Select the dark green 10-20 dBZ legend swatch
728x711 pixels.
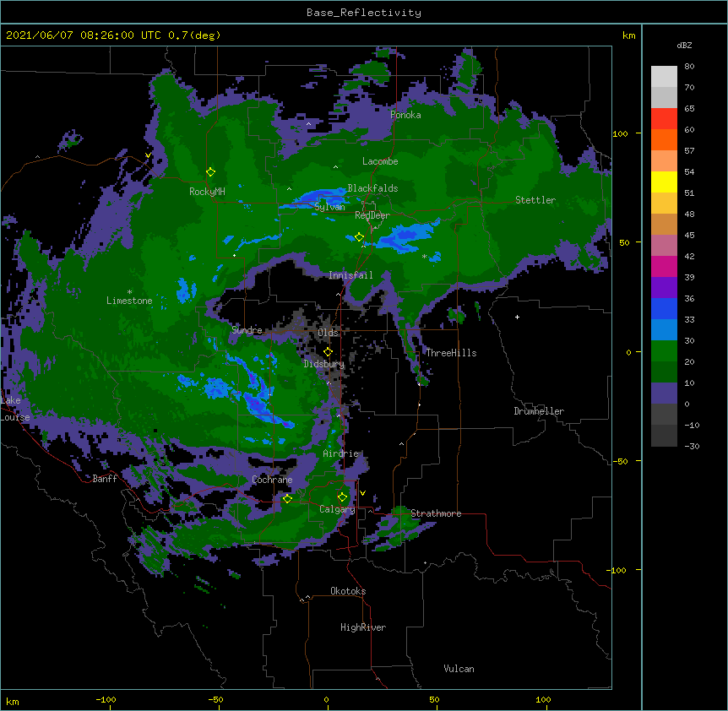coord(664,372)
